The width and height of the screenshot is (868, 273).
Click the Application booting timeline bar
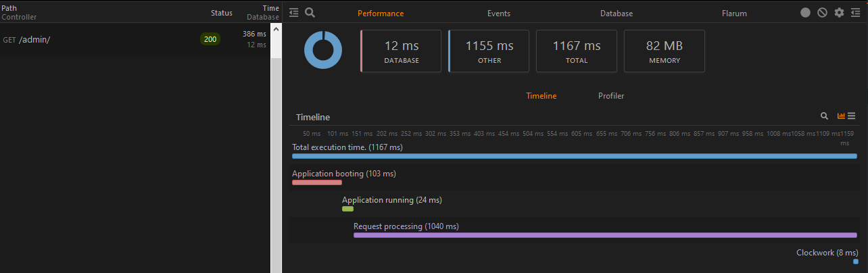317,182
